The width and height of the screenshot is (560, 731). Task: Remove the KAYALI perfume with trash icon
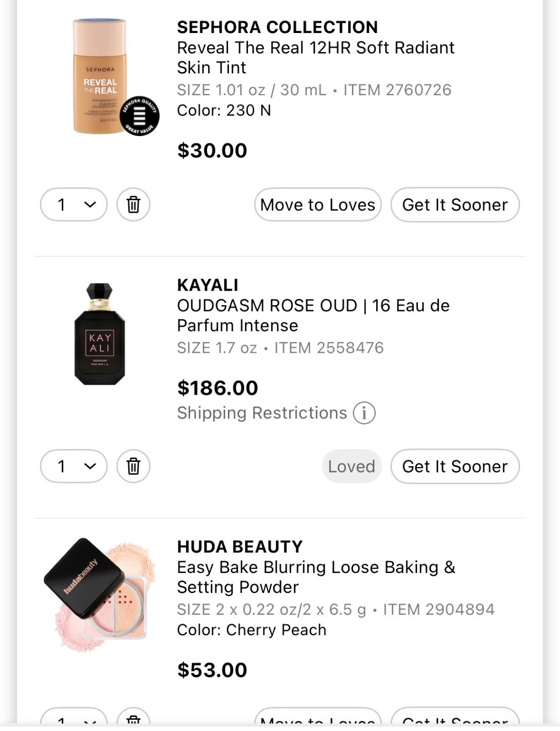click(x=133, y=466)
